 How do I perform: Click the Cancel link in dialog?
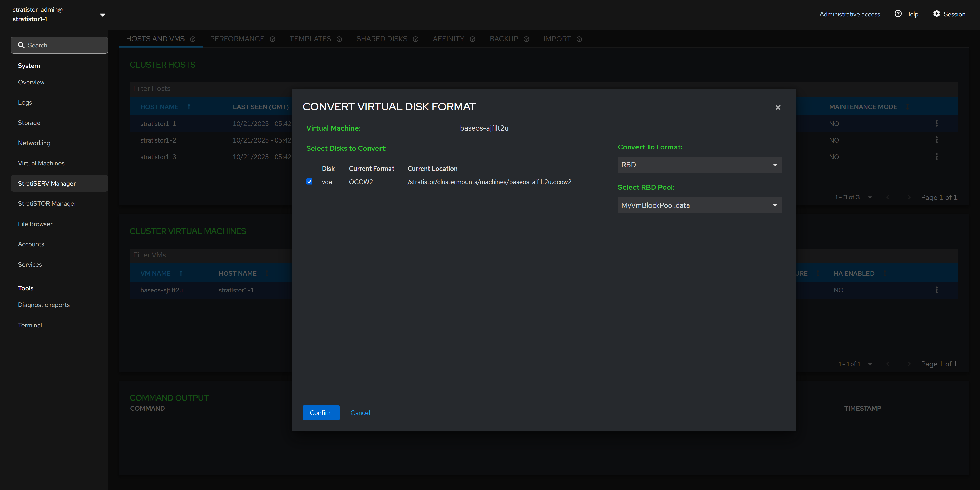(360, 413)
